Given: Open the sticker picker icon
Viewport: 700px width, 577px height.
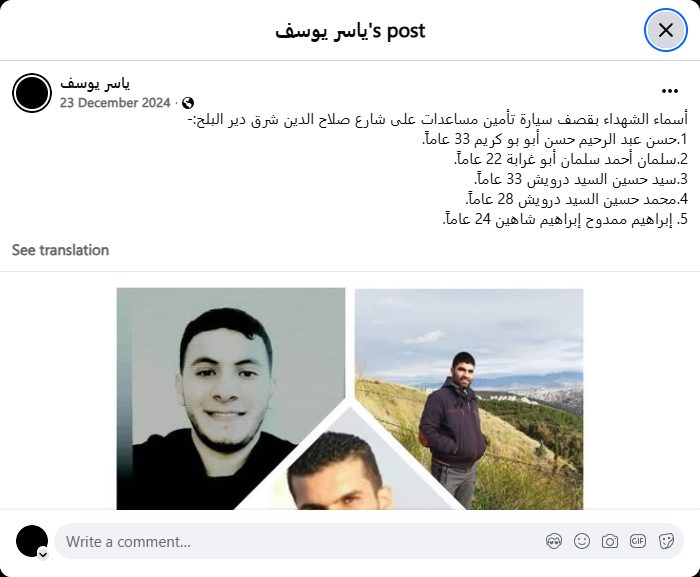Looking at the screenshot, I should [x=666, y=541].
